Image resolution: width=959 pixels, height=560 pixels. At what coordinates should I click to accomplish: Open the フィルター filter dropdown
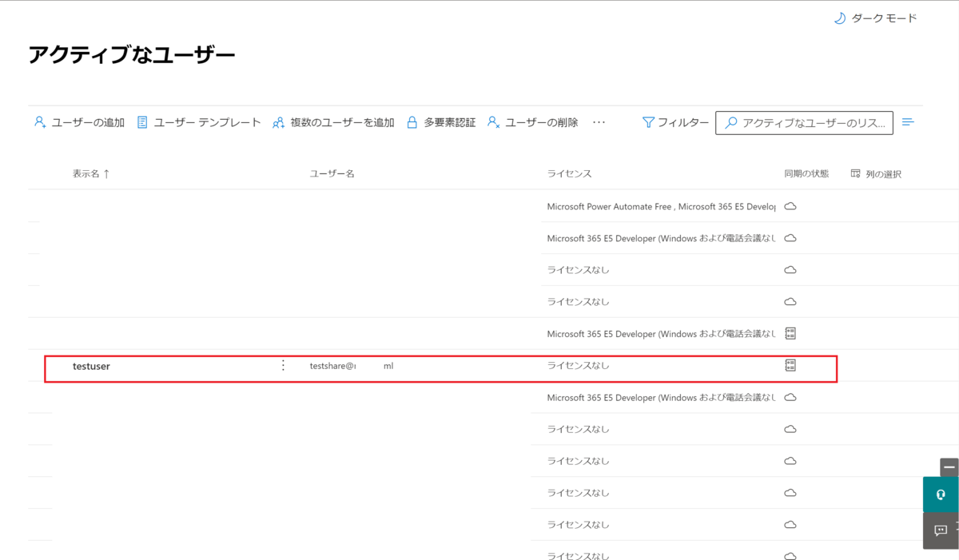click(x=675, y=122)
